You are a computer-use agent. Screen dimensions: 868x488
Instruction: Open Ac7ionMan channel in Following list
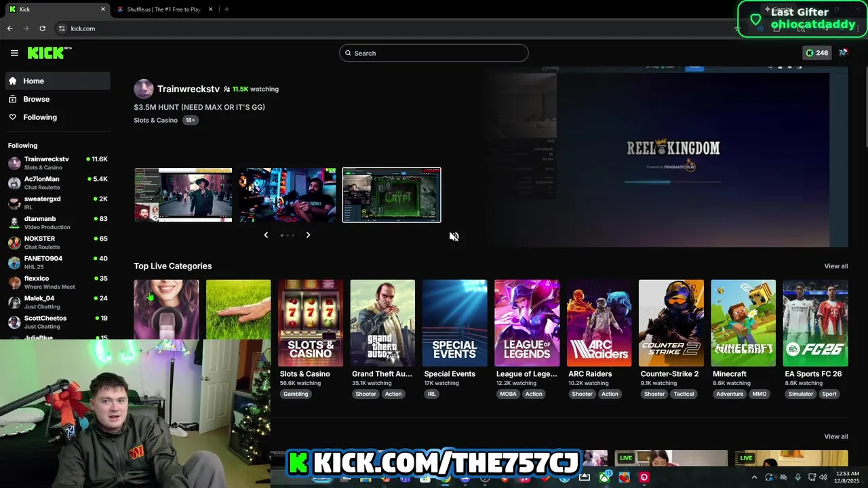click(58, 182)
